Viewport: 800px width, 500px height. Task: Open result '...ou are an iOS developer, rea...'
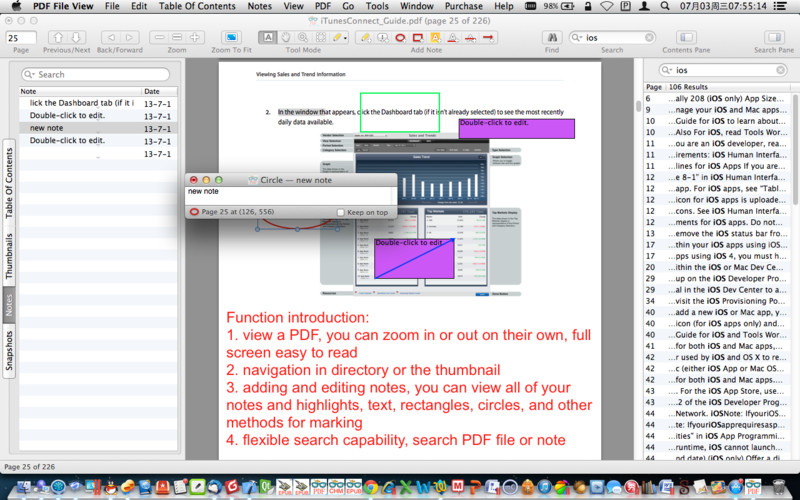point(718,143)
